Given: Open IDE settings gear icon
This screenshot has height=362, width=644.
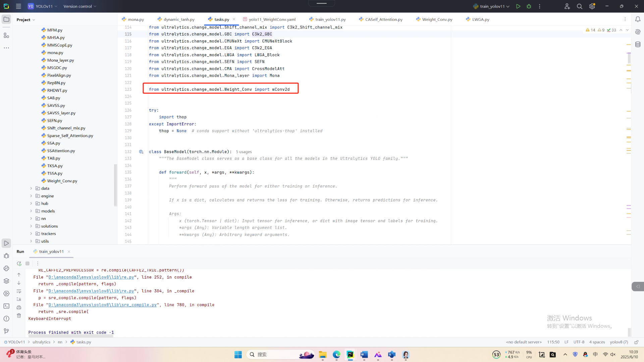Looking at the screenshot, I should coord(592,6).
